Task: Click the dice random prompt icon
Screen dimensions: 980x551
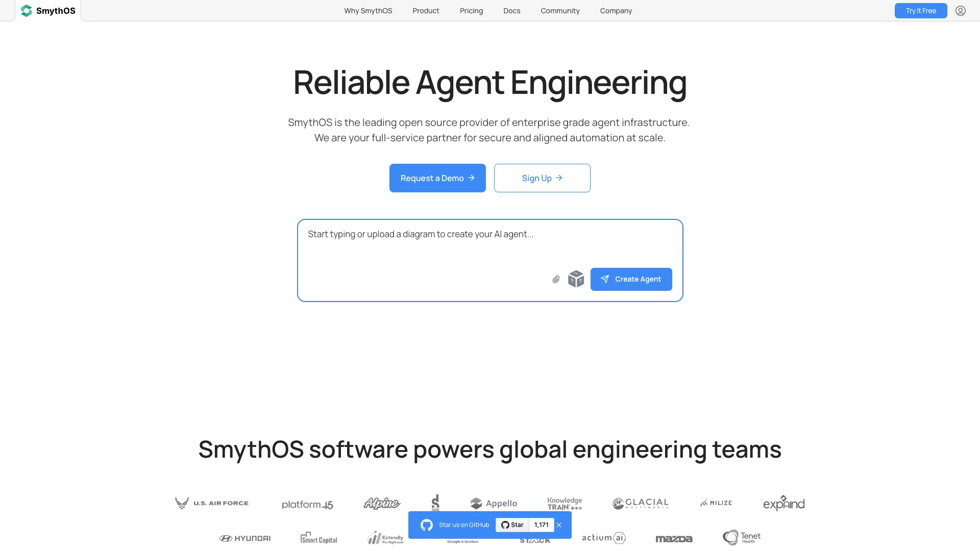Action: (576, 279)
